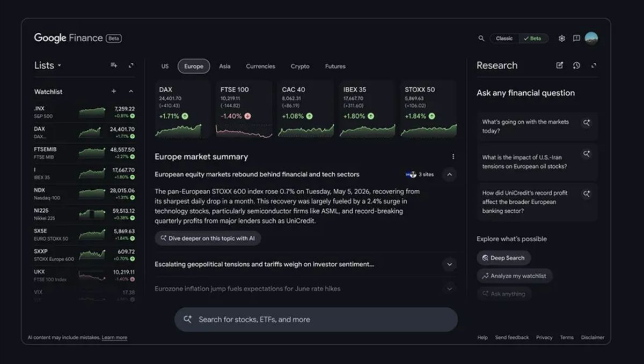Click the Deep Search button
This screenshot has width=644, height=364.
coord(503,258)
